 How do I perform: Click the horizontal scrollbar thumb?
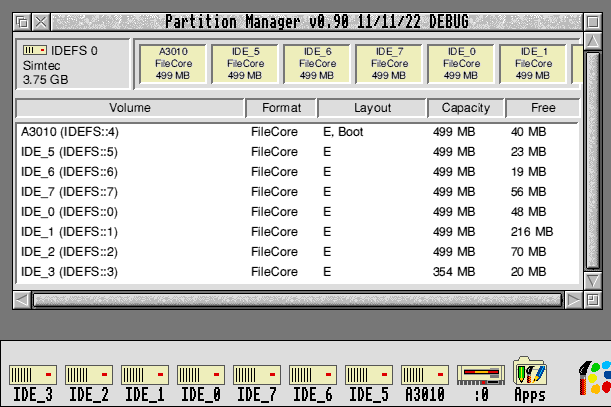click(x=298, y=300)
